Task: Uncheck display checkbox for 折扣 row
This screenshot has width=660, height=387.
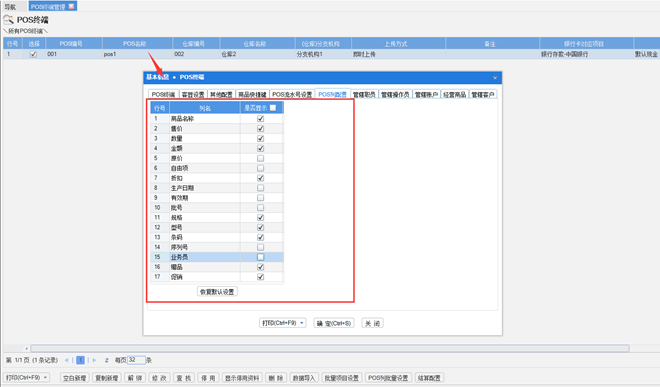Action: tap(261, 178)
